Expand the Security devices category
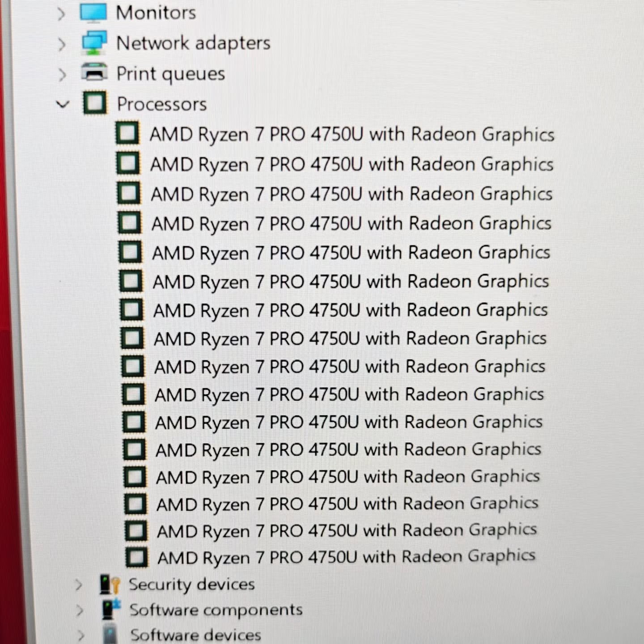This screenshot has width=644, height=644. pos(79,585)
